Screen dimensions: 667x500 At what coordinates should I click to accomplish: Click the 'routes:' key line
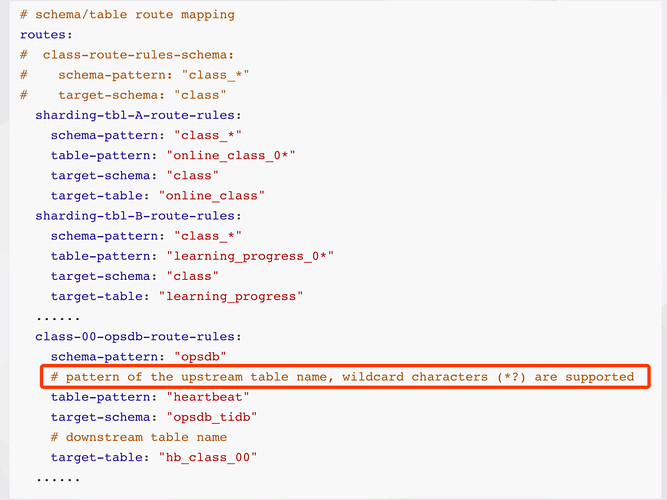pyautogui.click(x=46, y=34)
